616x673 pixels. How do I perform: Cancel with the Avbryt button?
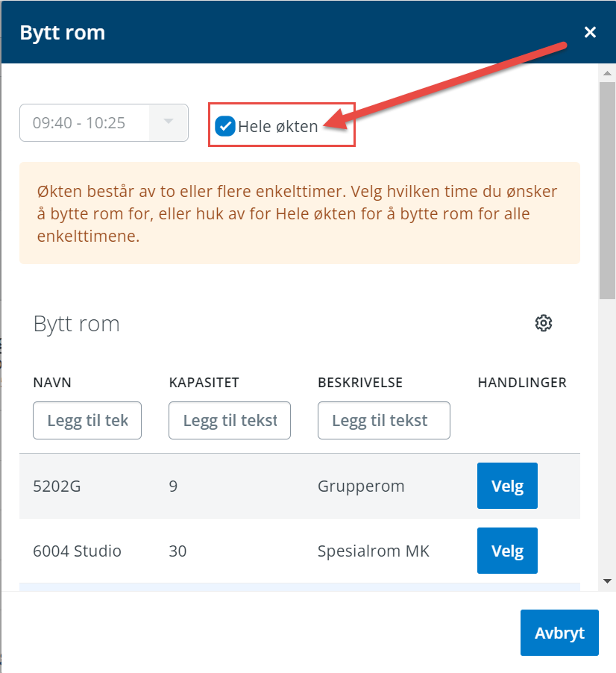click(x=559, y=633)
